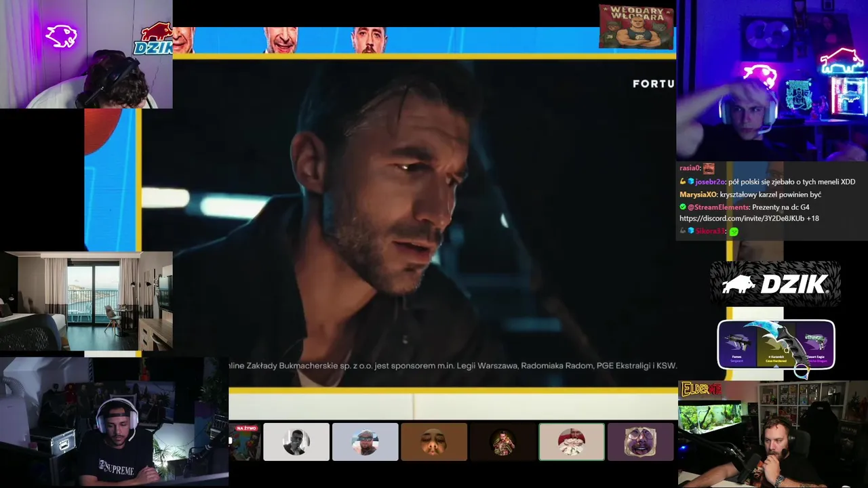Click the rasia0 username in chat

(x=689, y=168)
